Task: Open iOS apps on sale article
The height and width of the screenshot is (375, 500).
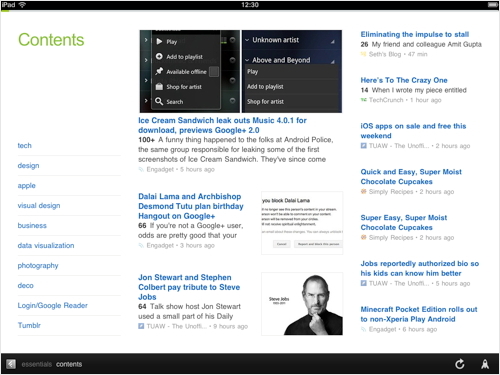Action: (x=413, y=131)
